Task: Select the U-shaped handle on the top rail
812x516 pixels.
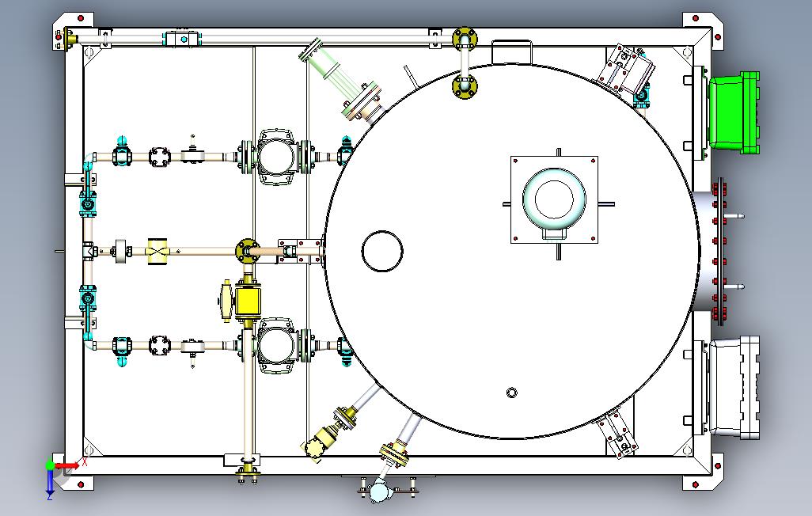Action: (511, 51)
